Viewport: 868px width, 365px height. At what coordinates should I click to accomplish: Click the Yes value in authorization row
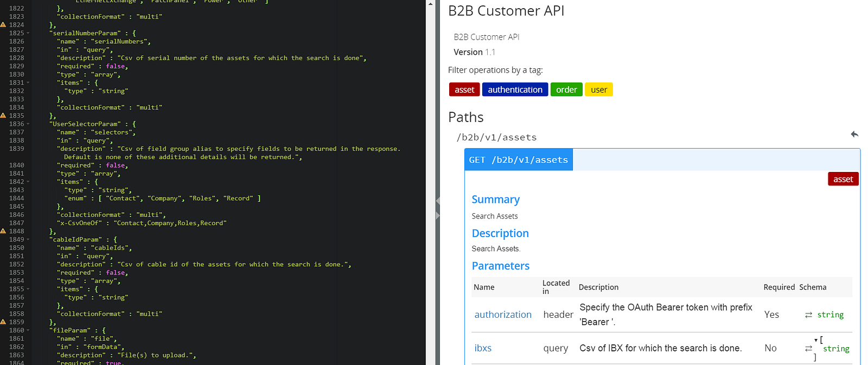tap(771, 315)
